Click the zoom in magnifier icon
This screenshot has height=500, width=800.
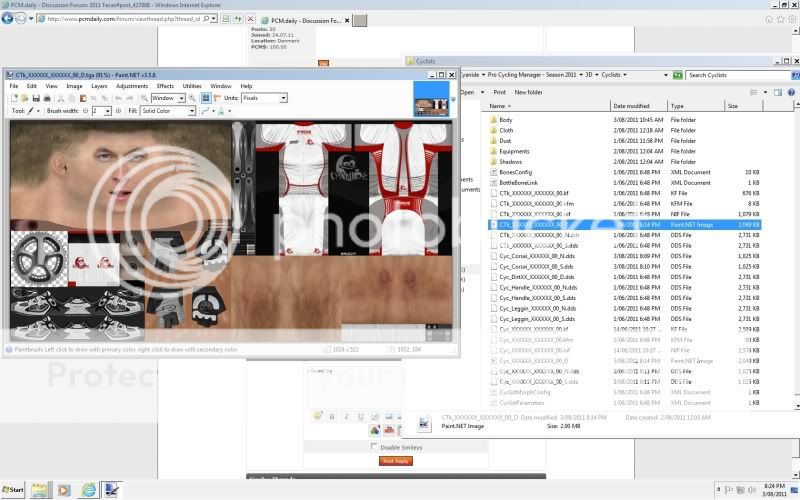point(192,98)
